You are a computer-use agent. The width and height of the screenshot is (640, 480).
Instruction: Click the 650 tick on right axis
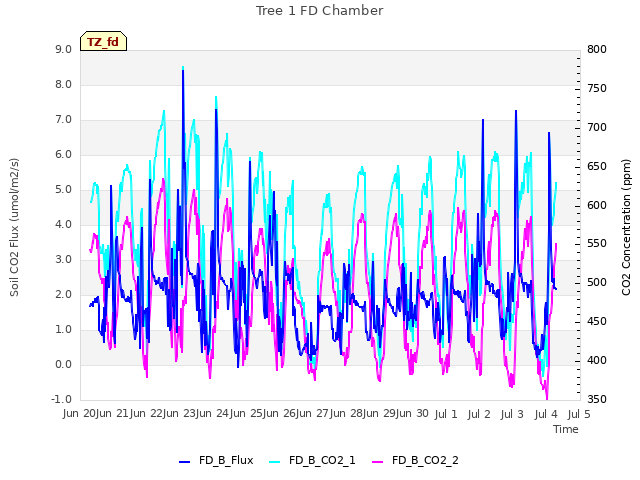click(597, 167)
